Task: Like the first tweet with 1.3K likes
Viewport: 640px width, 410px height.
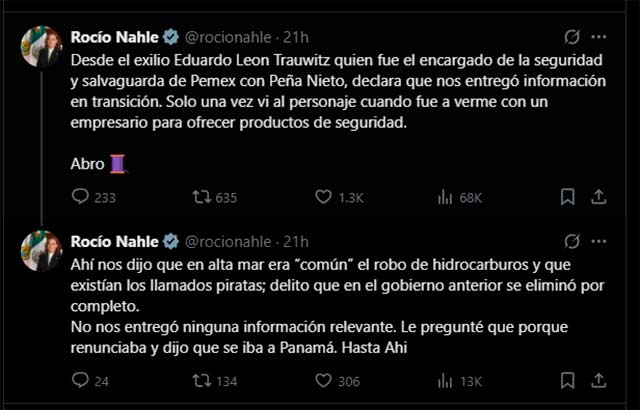Action: pyautogui.click(x=323, y=197)
